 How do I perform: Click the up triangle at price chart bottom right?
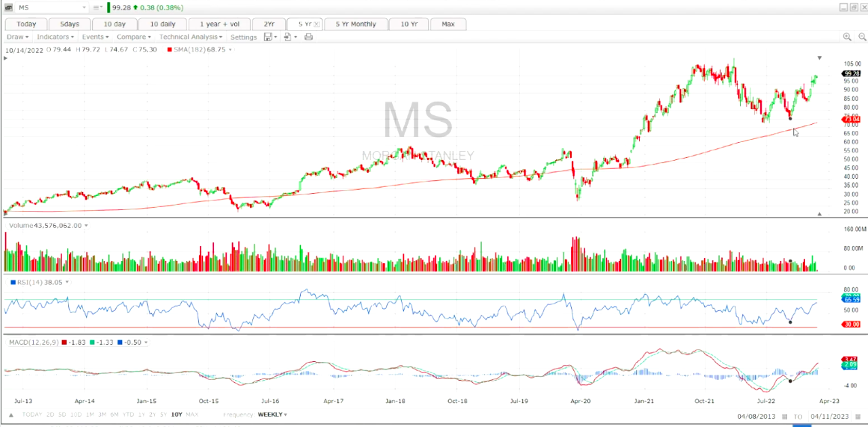[820, 214]
